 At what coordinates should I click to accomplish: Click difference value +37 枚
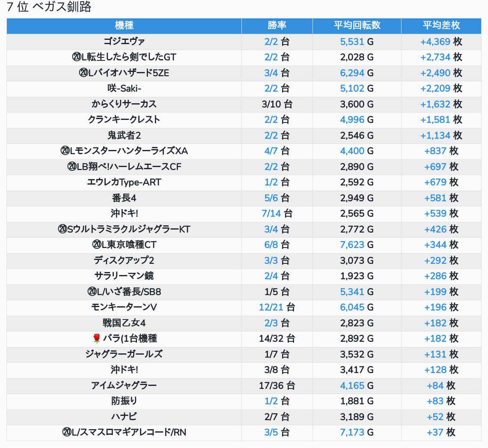[x=441, y=432]
